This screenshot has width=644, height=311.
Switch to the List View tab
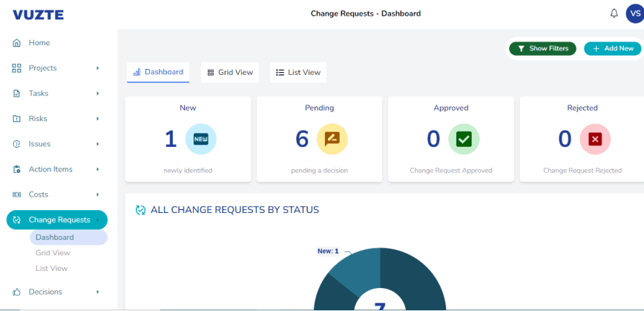coord(298,73)
